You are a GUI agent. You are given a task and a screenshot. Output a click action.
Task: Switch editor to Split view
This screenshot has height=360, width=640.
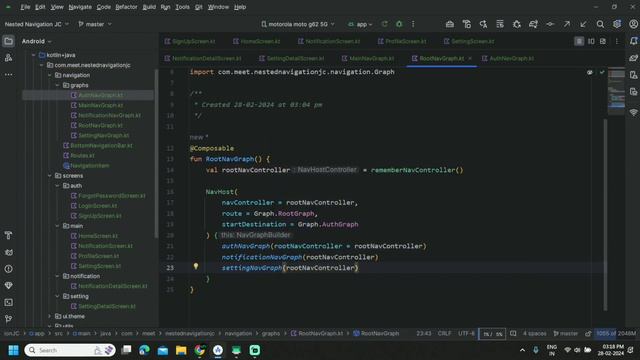point(591,41)
